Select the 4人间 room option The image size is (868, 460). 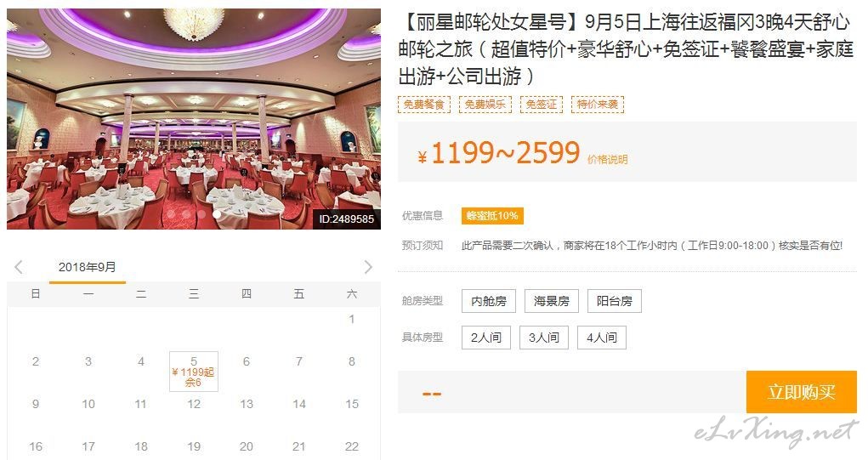point(602,338)
